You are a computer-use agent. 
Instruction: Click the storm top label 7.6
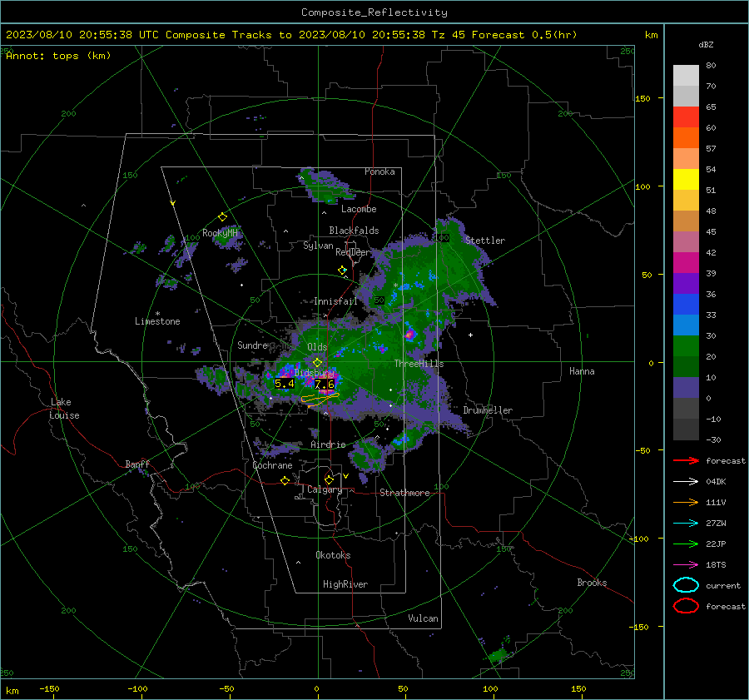coord(325,385)
